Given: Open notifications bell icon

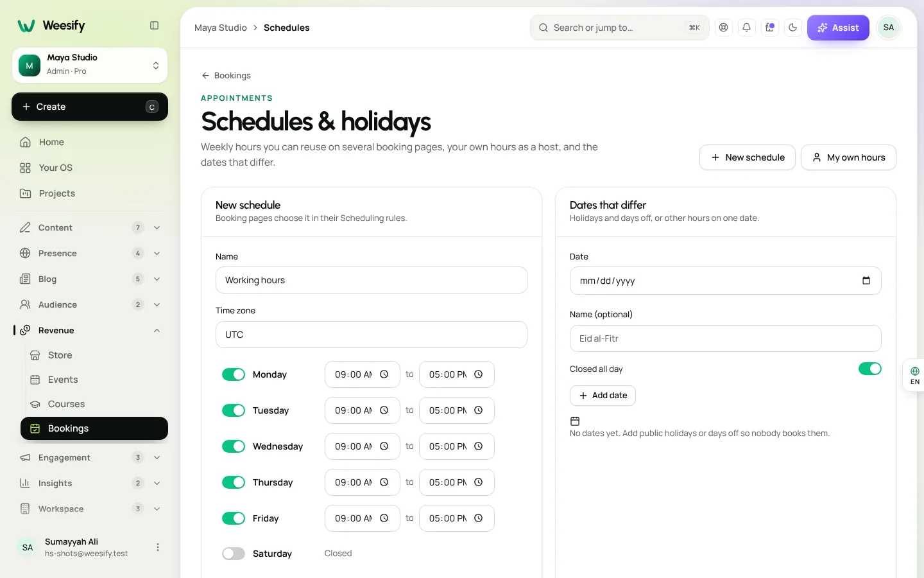Looking at the screenshot, I should [747, 28].
